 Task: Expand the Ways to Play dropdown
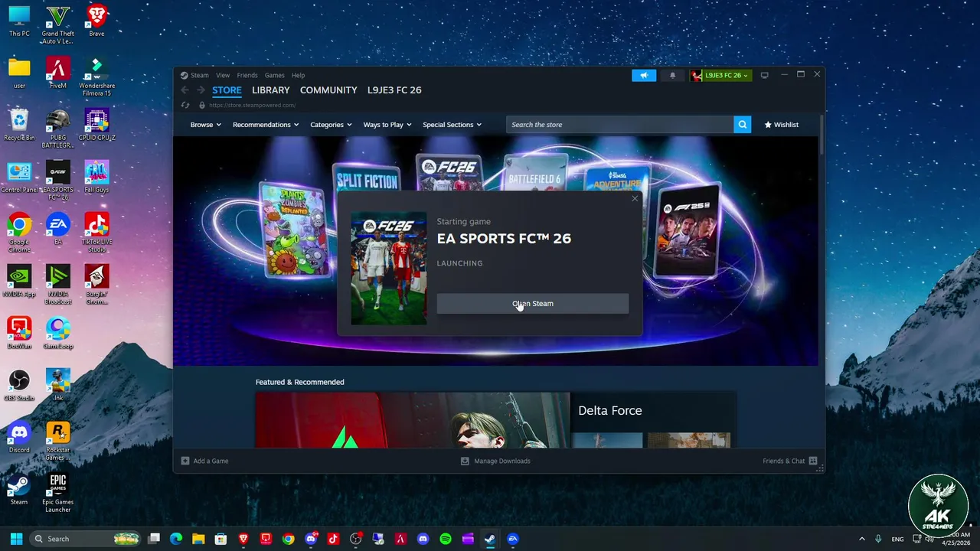pyautogui.click(x=387, y=125)
